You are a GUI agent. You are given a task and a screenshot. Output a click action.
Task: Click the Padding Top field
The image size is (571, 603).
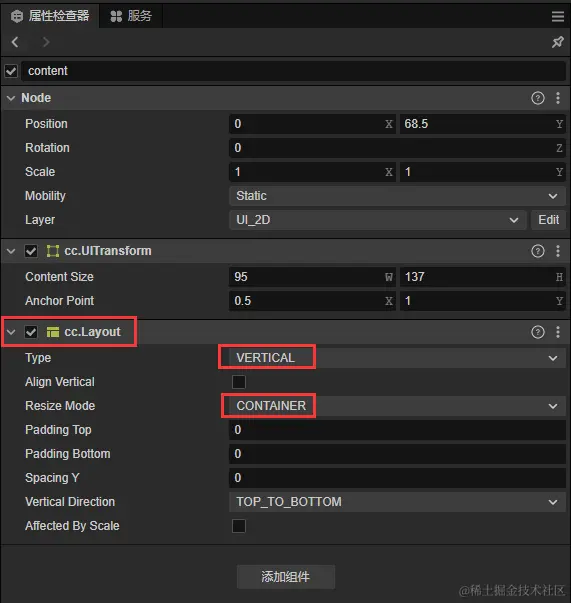coord(397,430)
